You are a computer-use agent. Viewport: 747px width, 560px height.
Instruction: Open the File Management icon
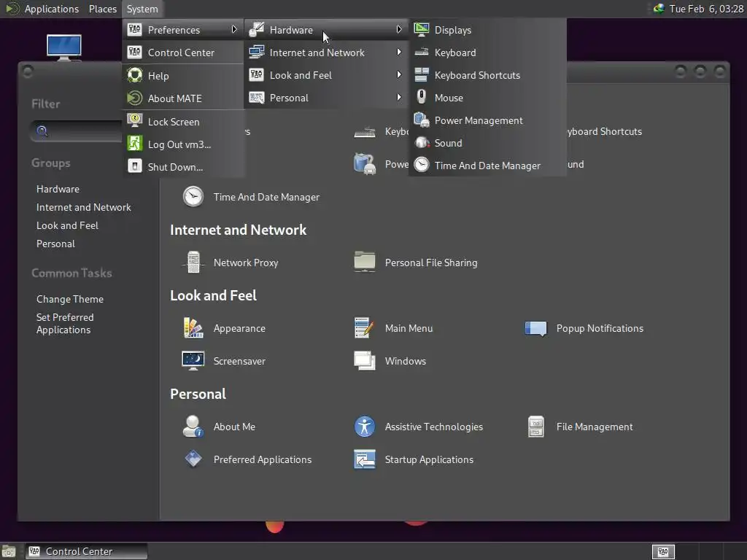coord(536,427)
